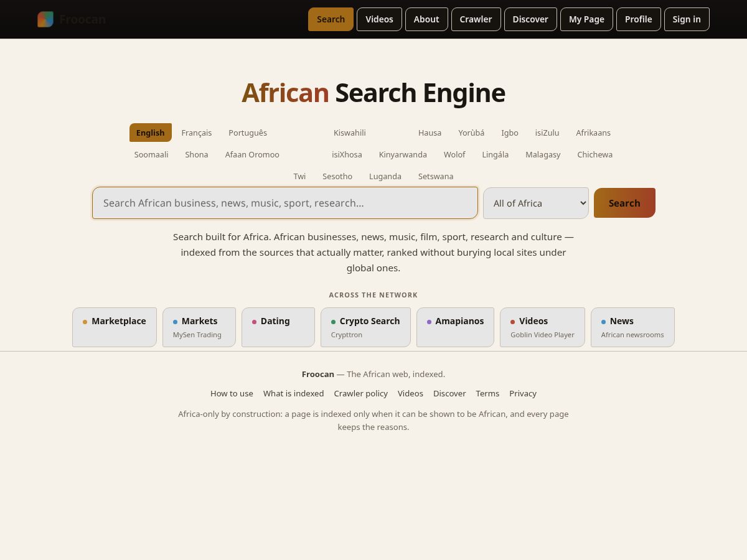Switch language to Português

tap(248, 133)
